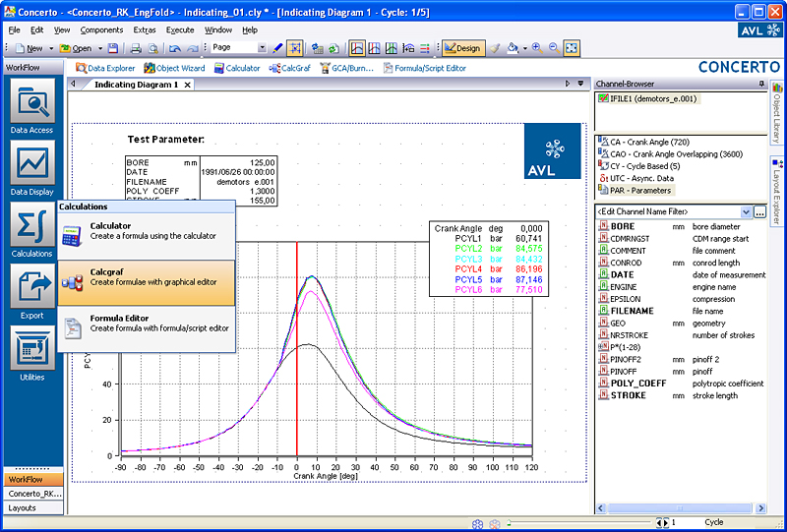Pin the Channel-Browser panel

click(761, 84)
